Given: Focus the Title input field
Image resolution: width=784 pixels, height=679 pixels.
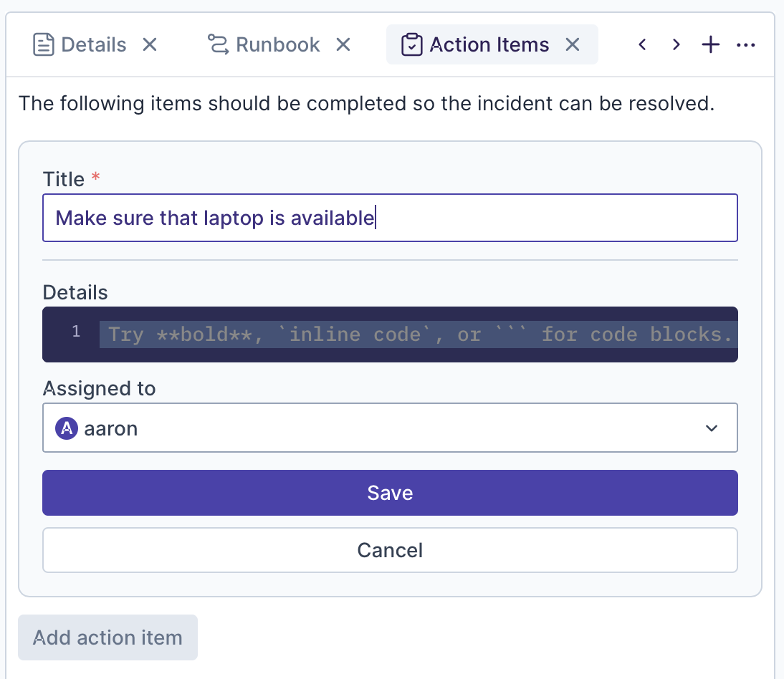Looking at the screenshot, I should point(390,218).
